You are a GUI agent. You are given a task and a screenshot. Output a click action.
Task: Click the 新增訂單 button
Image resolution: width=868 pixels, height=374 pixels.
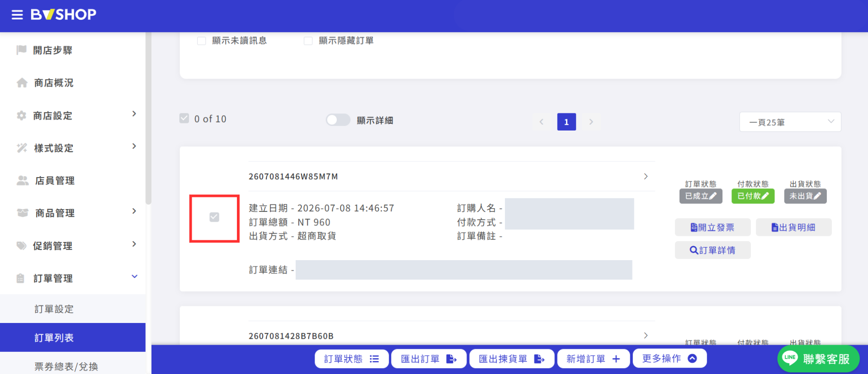pos(594,359)
